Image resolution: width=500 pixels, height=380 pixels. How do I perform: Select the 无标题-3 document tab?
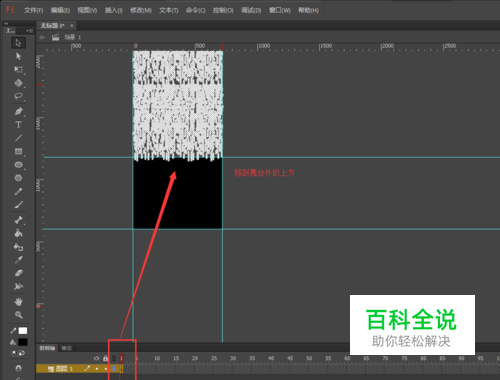[52, 25]
